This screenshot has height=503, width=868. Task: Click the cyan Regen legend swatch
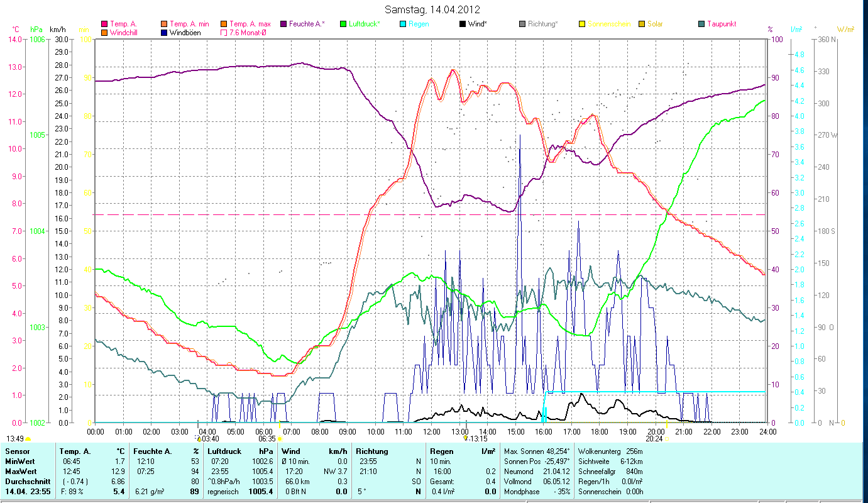pos(403,24)
